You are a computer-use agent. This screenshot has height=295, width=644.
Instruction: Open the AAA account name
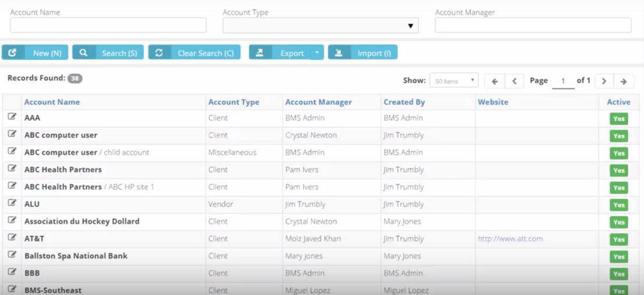[33, 118]
